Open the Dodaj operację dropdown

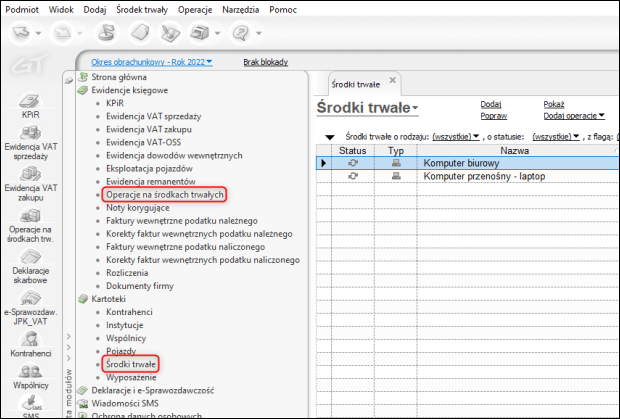coord(574,116)
